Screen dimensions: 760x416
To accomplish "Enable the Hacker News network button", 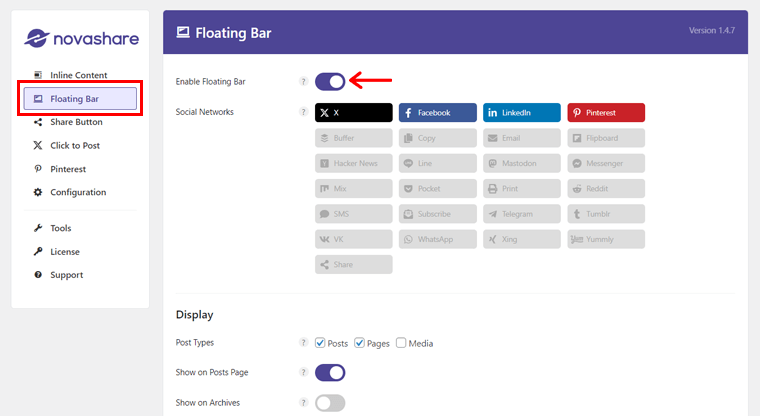I will (354, 163).
